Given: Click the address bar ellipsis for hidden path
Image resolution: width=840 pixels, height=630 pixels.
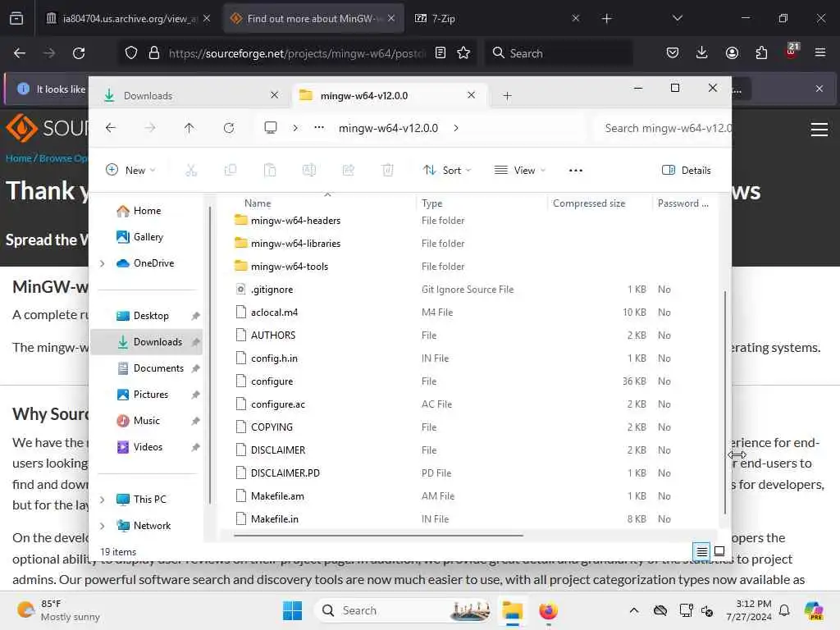Looking at the screenshot, I should 319,127.
